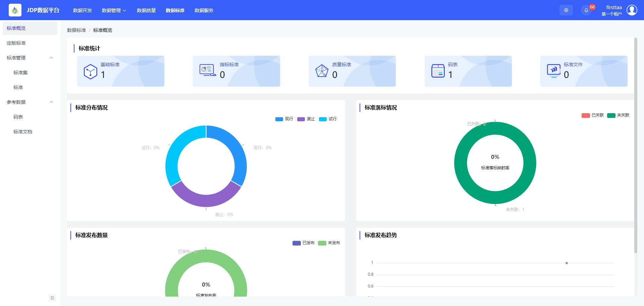
Task: Select 标准概览 in sidebar
Action: 30,28
